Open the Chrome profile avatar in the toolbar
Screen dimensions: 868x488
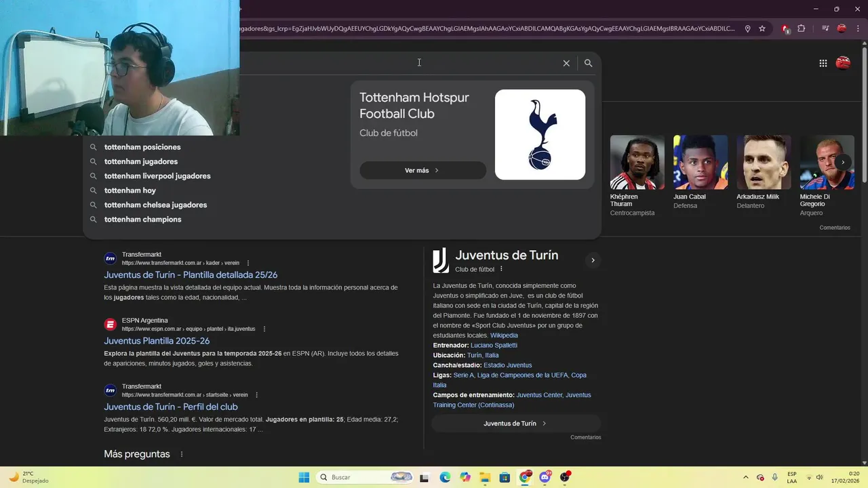(x=842, y=28)
